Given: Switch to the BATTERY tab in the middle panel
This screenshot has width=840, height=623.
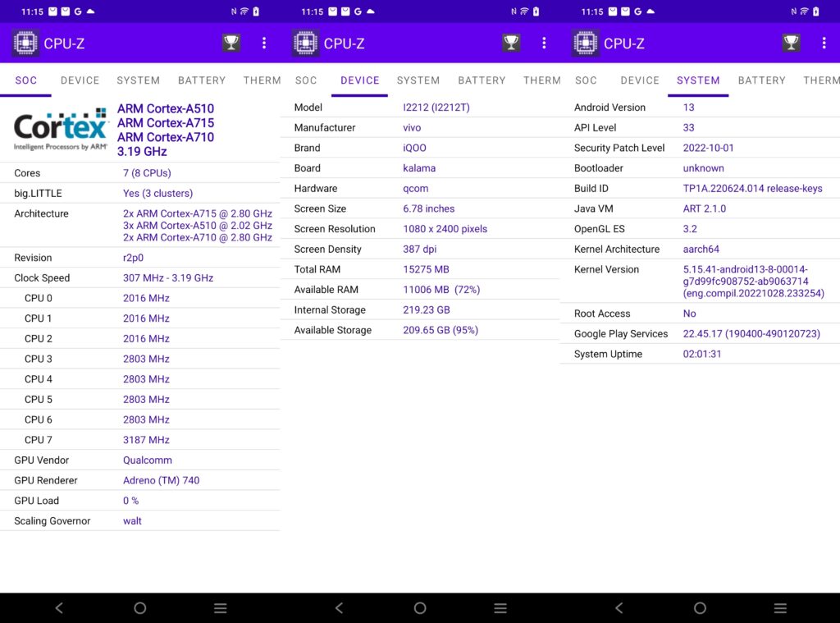Looking at the screenshot, I should [x=482, y=80].
